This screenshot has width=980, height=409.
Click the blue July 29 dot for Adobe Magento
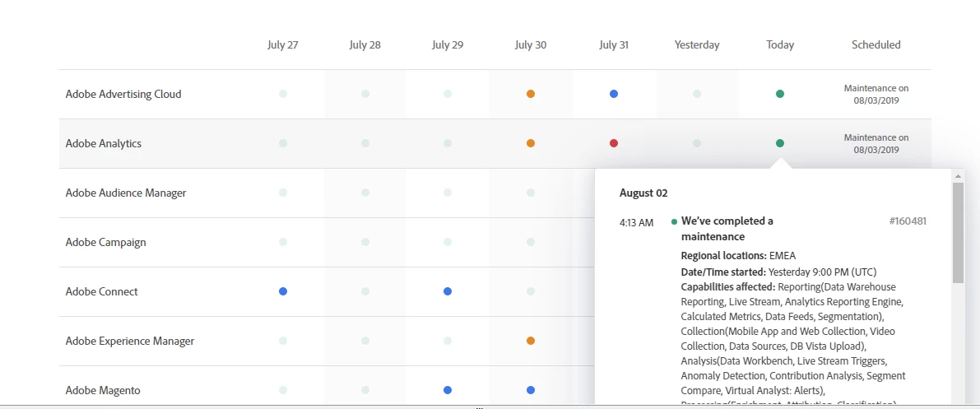[x=448, y=390]
